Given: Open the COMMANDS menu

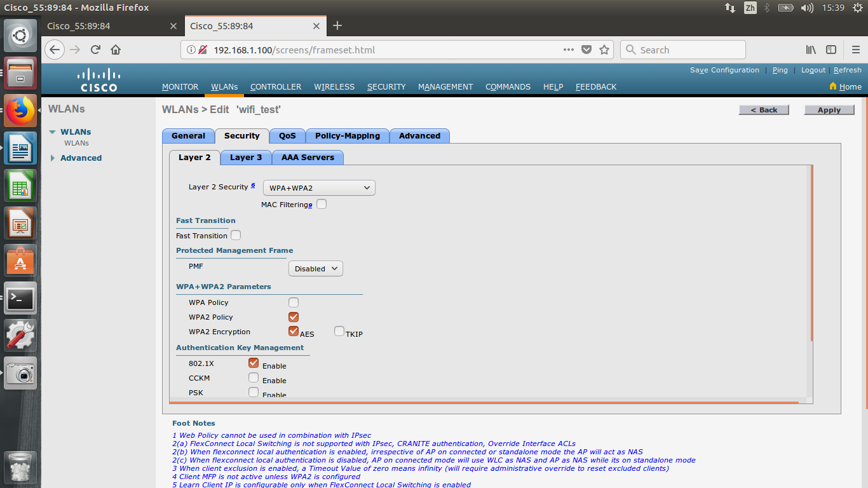Looking at the screenshot, I should (x=508, y=87).
